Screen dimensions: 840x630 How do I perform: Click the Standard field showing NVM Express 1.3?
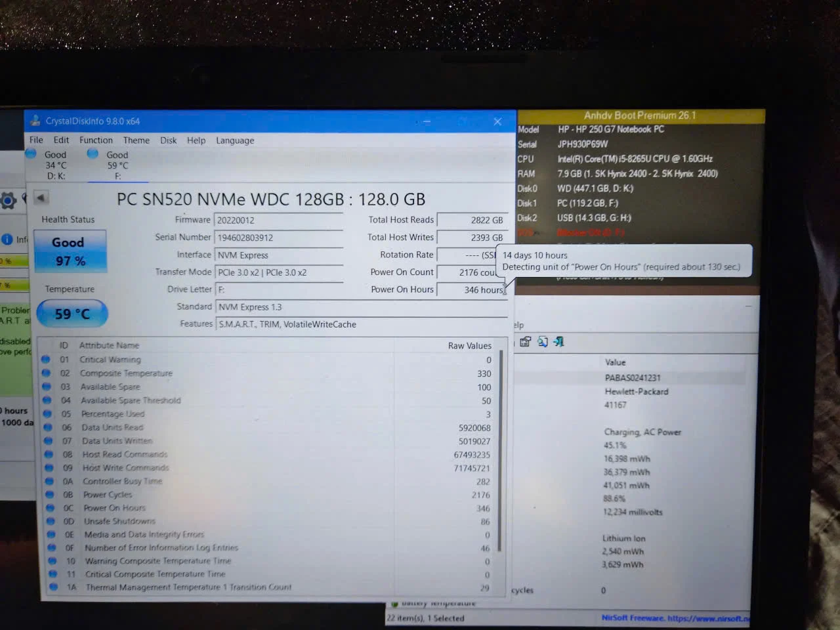click(x=362, y=307)
